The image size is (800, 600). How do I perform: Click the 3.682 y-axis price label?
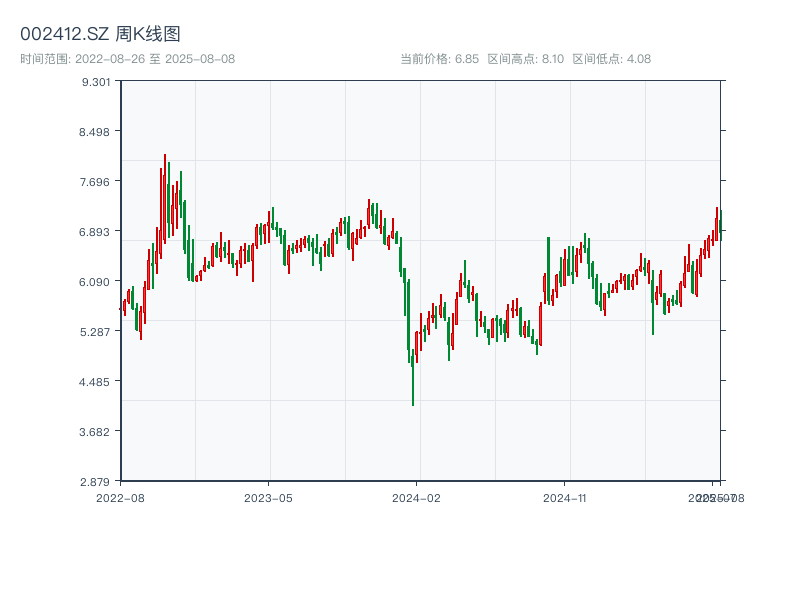(96, 431)
